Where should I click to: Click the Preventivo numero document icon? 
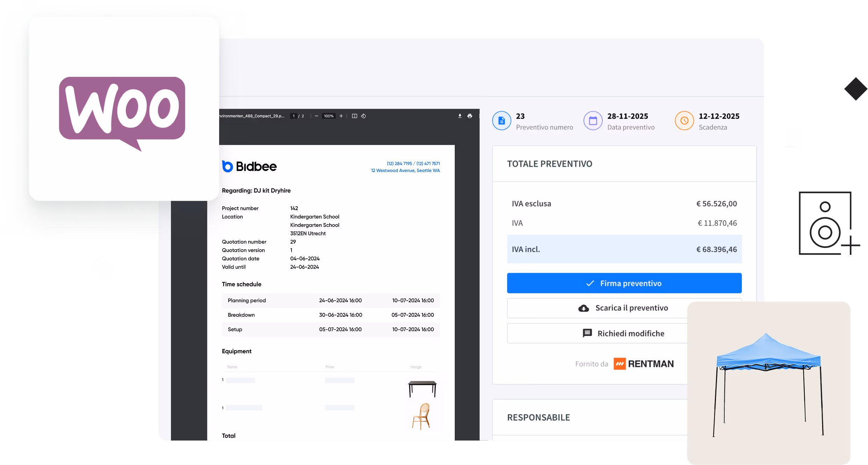click(502, 121)
